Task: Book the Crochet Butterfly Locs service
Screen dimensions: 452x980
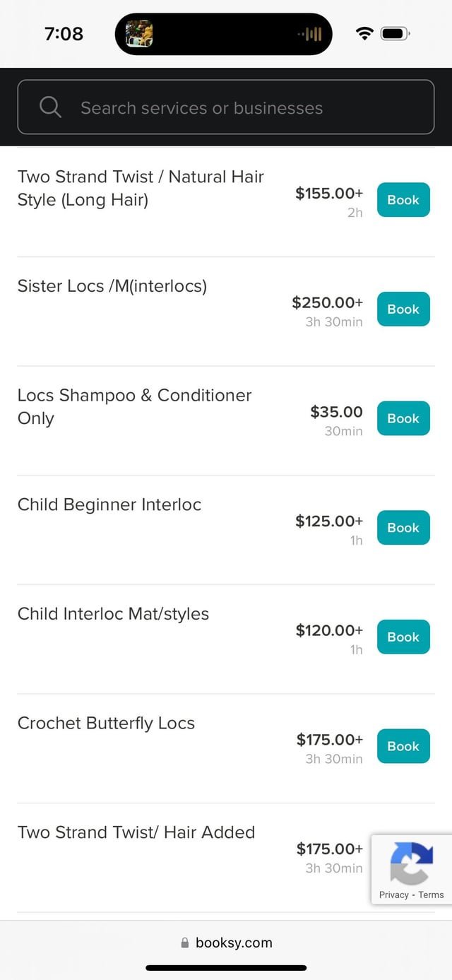Action: 403,746
